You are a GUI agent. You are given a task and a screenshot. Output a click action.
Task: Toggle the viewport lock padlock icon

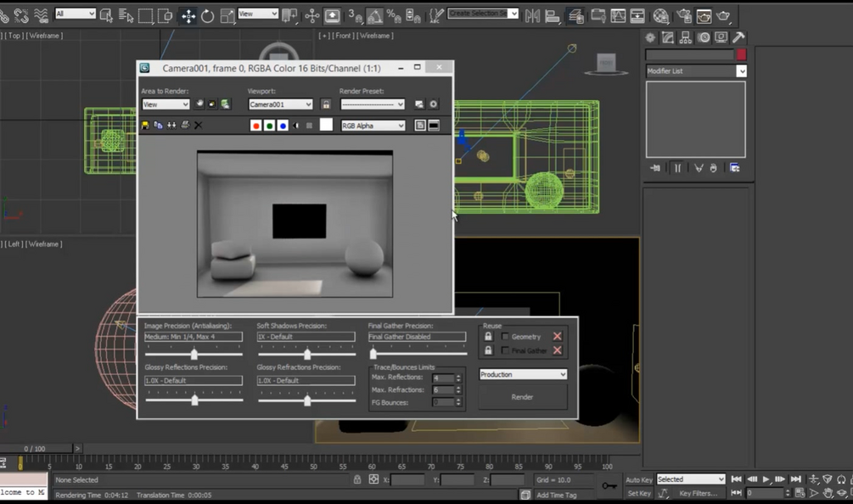pos(326,104)
